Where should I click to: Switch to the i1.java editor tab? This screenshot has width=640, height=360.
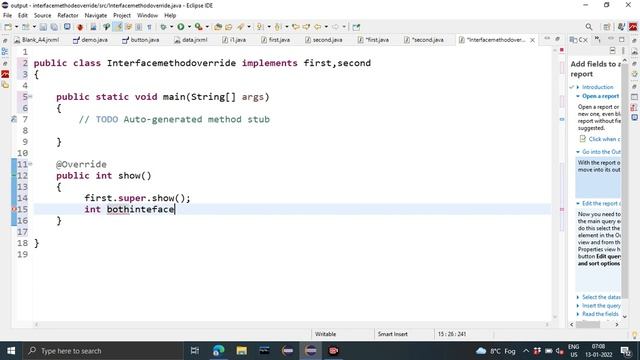click(x=234, y=40)
